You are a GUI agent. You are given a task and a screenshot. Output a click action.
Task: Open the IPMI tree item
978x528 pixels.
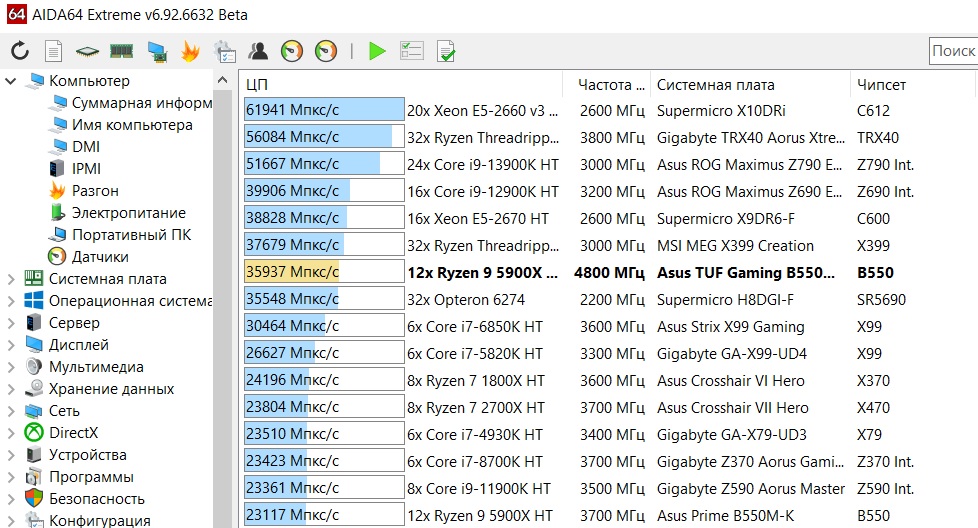(x=86, y=168)
